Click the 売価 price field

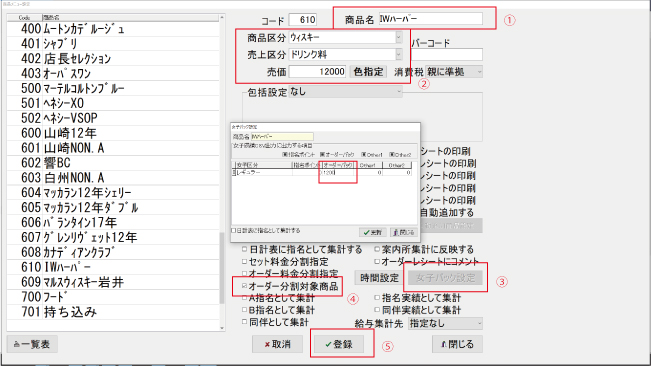point(317,72)
